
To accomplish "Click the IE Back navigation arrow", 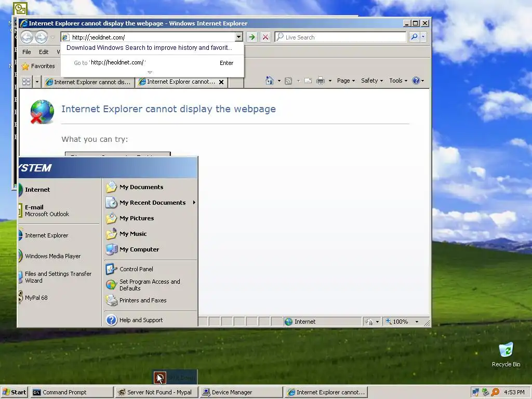I will (x=27, y=37).
